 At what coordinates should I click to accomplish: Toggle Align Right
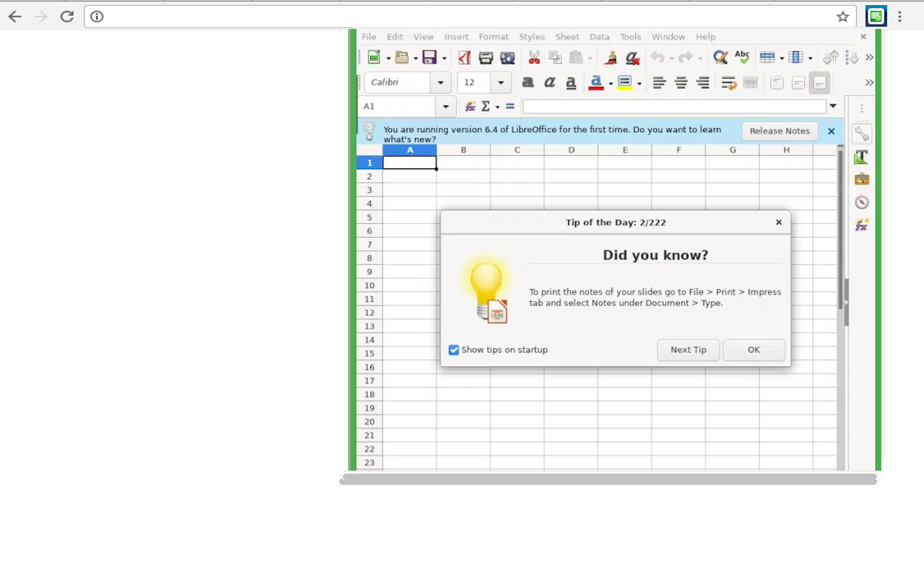click(x=702, y=82)
